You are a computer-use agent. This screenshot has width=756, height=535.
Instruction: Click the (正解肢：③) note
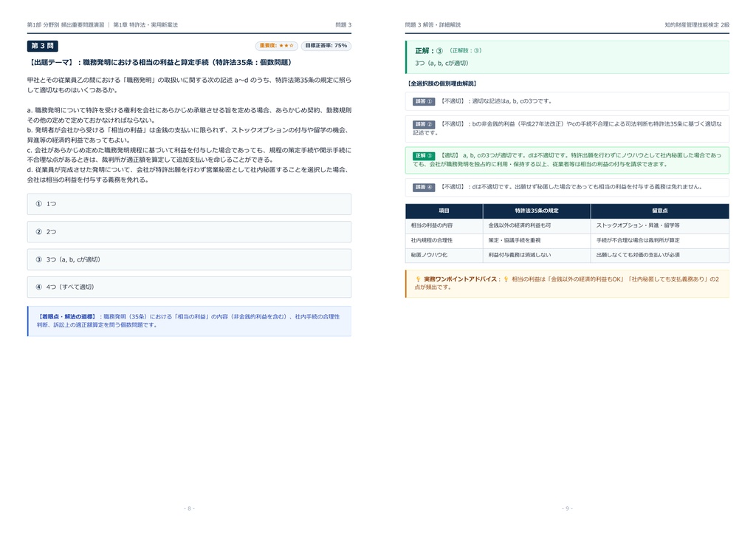(465, 51)
